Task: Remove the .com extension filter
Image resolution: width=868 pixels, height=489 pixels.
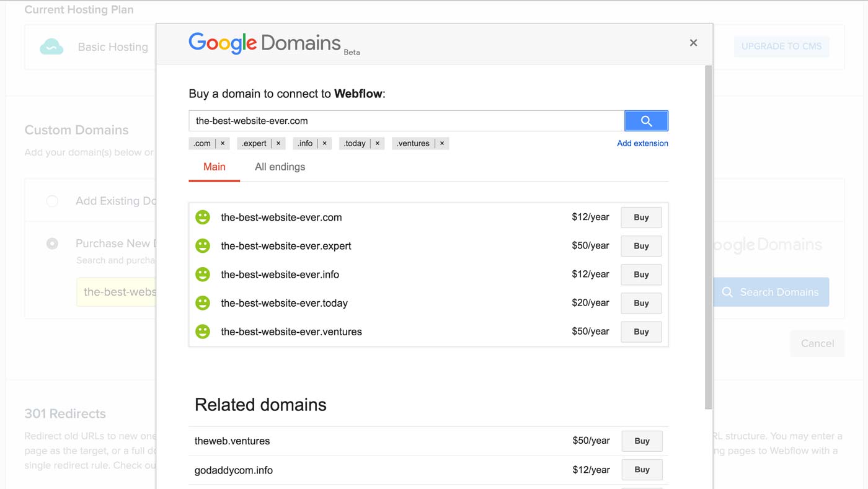Action: (222, 143)
